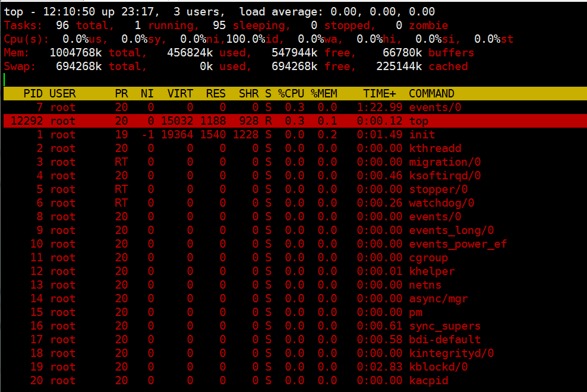Click the events_long/0 process name
Image resolution: width=587 pixels, height=392 pixels.
tap(451, 230)
